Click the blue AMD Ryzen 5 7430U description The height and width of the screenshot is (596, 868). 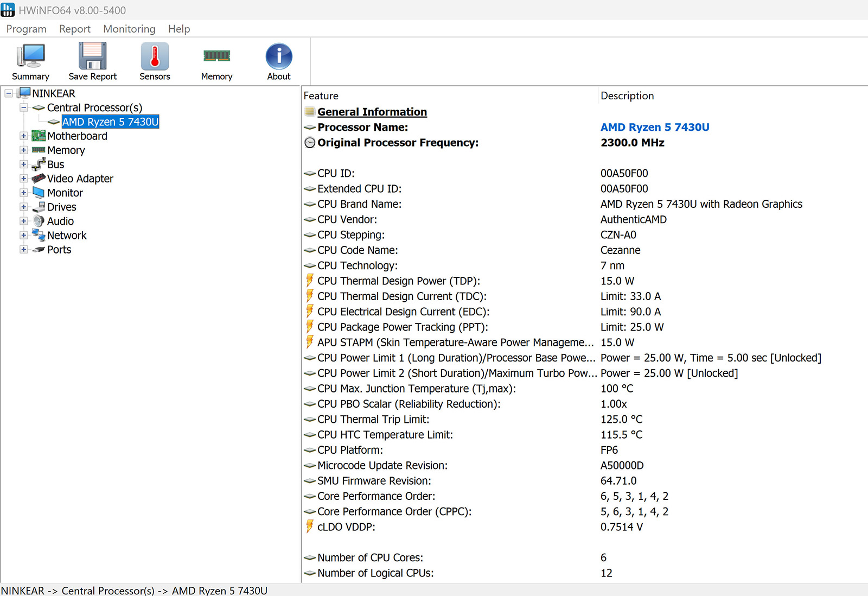pos(655,127)
